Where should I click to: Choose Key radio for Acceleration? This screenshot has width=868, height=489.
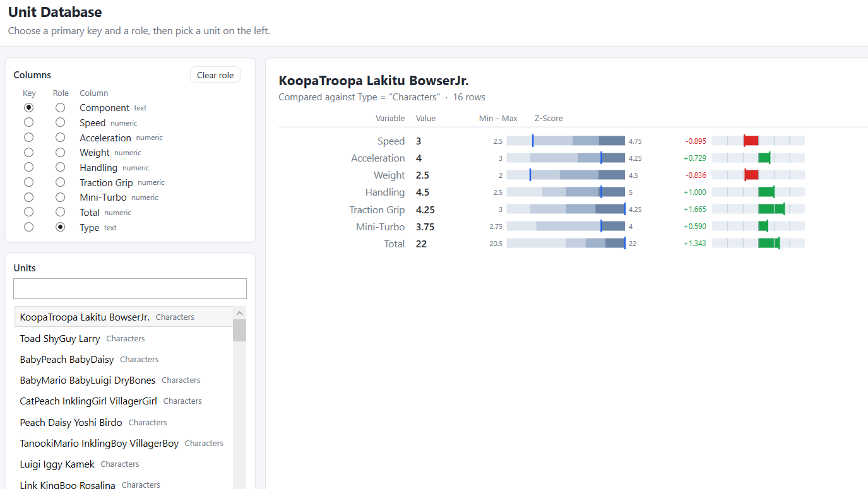[29, 138]
